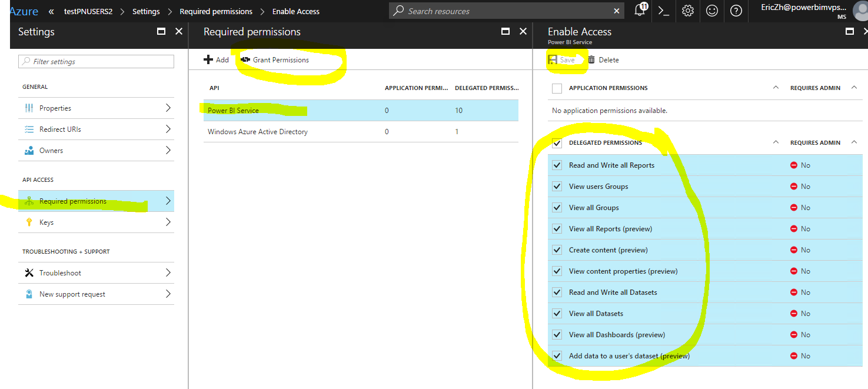Image resolution: width=868 pixels, height=389 pixels.
Task: Click the Azure logo text
Action: (24, 11)
